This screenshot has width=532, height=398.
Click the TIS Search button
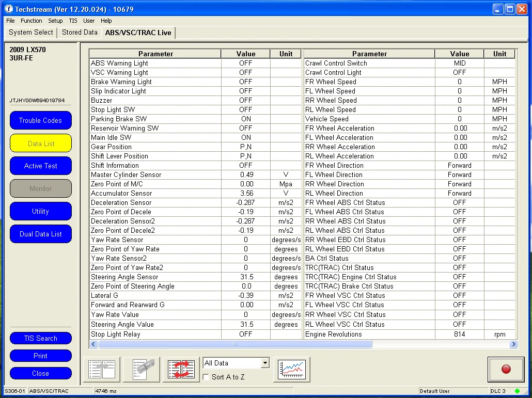tap(40, 338)
